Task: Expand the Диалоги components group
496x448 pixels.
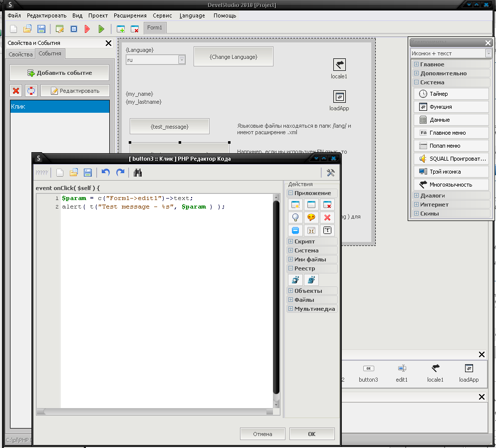Action: [417, 196]
